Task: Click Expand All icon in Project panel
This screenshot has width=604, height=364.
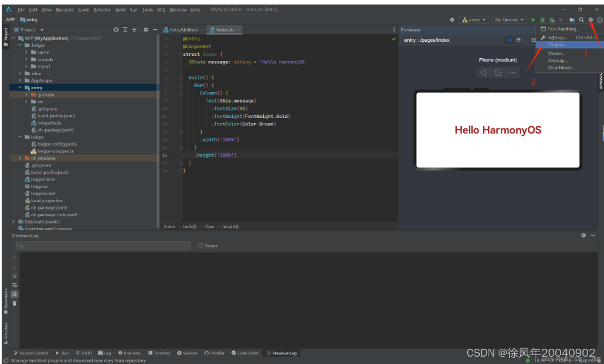Action: 125,29
